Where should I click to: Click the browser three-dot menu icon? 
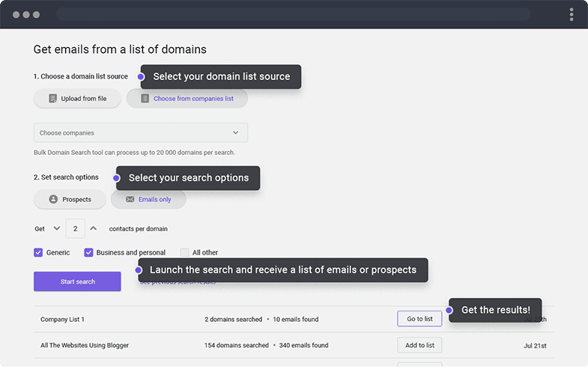pos(572,14)
